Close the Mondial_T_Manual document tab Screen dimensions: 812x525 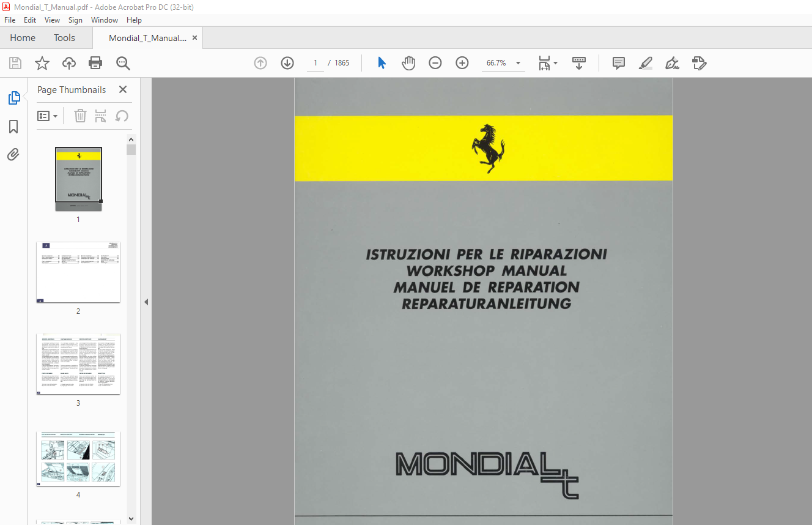coord(195,38)
